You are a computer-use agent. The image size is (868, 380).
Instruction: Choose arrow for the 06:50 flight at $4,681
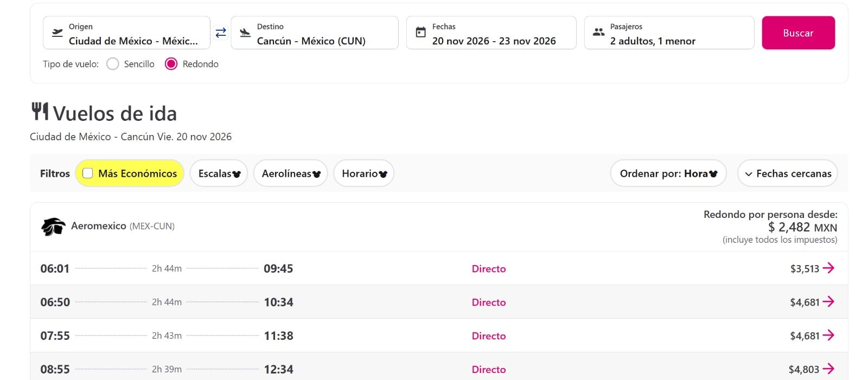(828, 301)
